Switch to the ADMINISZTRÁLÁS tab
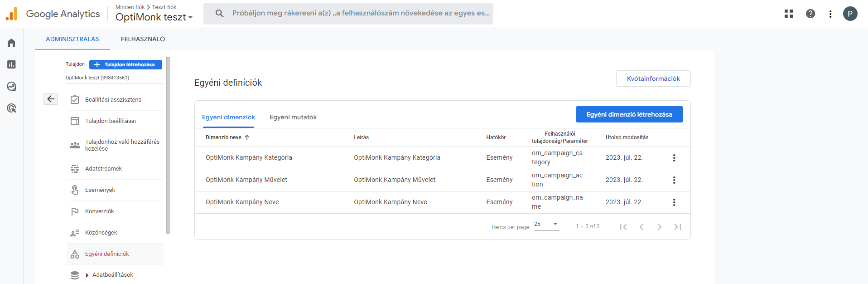Image resolution: width=868 pixels, height=284 pixels. click(x=72, y=39)
